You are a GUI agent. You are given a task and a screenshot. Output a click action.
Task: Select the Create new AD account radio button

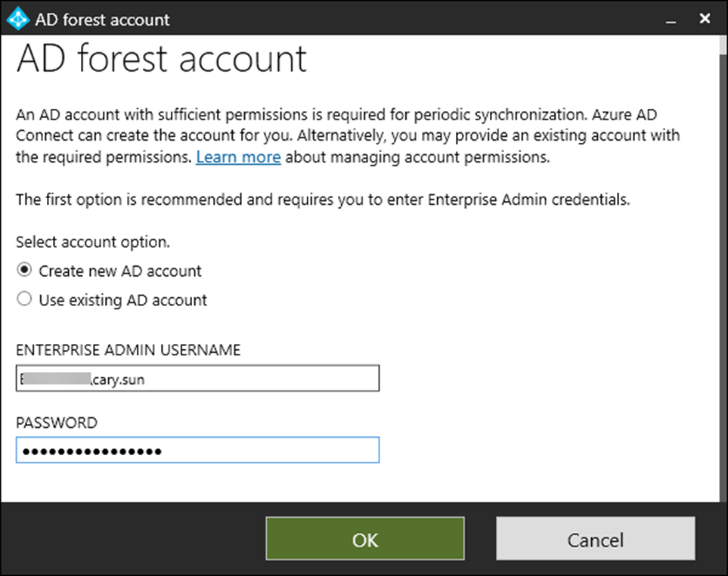tap(25, 270)
